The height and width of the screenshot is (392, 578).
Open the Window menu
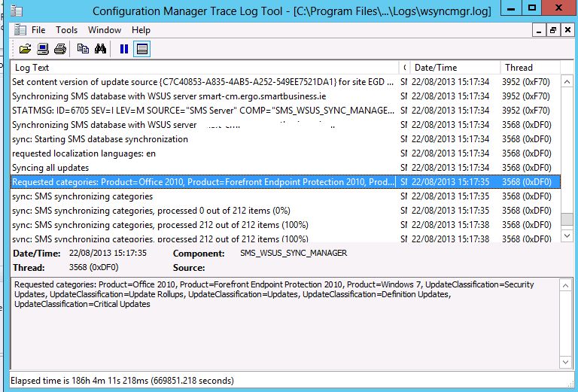pyautogui.click(x=105, y=30)
